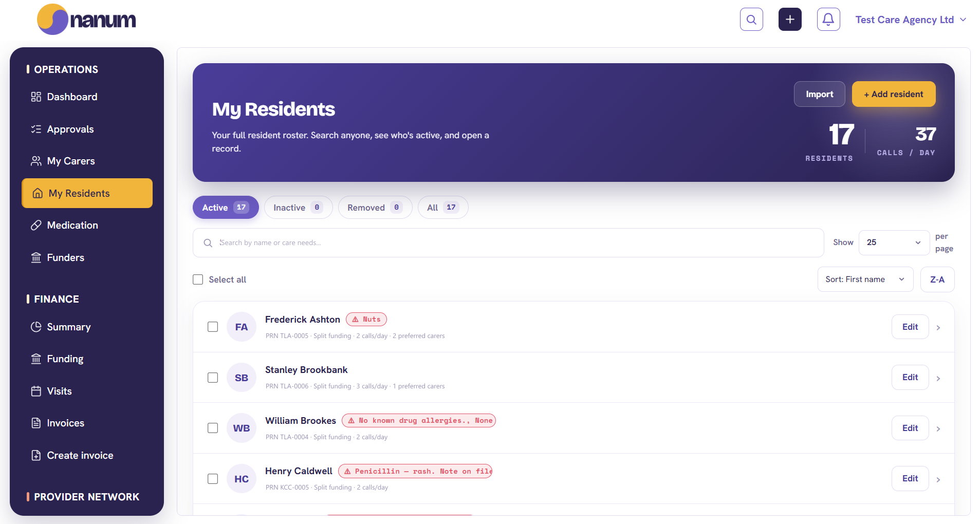Click the FA avatar for Frederick Ashton

coord(242,327)
